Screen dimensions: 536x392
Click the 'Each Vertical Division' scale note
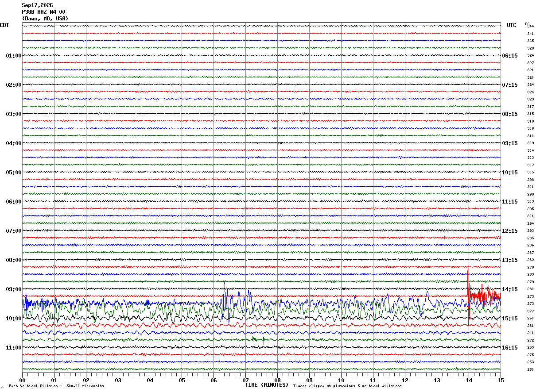[x=56, y=386]
